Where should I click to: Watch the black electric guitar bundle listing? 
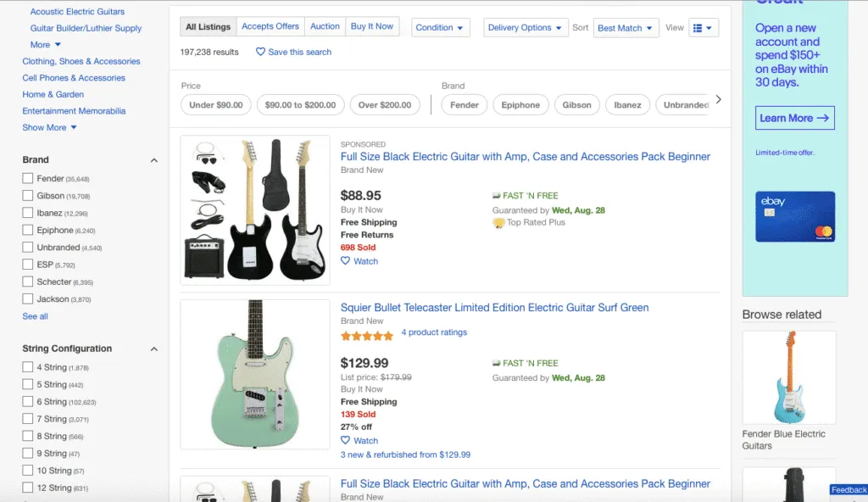[359, 261]
